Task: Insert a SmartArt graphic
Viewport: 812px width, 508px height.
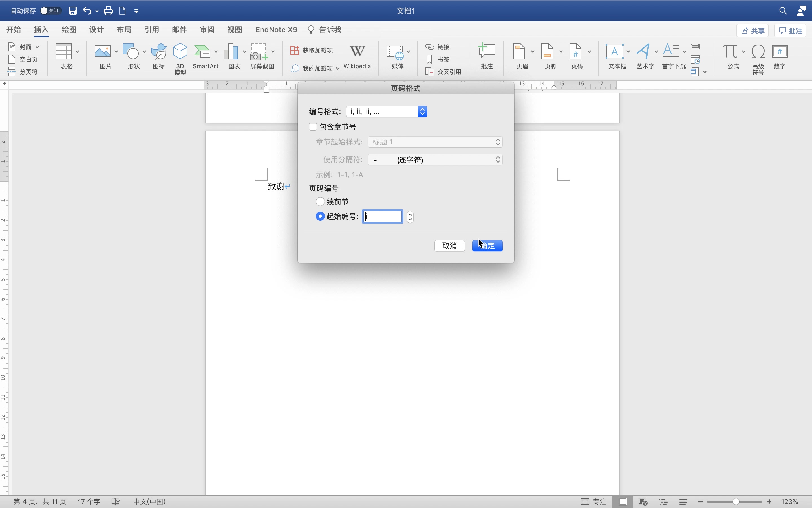Action: pyautogui.click(x=202, y=52)
